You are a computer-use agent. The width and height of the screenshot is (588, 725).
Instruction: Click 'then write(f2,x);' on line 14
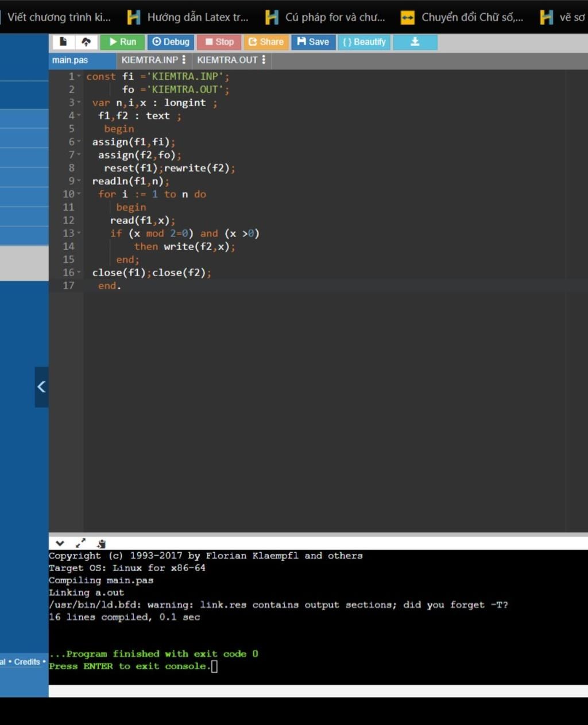[x=185, y=247]
